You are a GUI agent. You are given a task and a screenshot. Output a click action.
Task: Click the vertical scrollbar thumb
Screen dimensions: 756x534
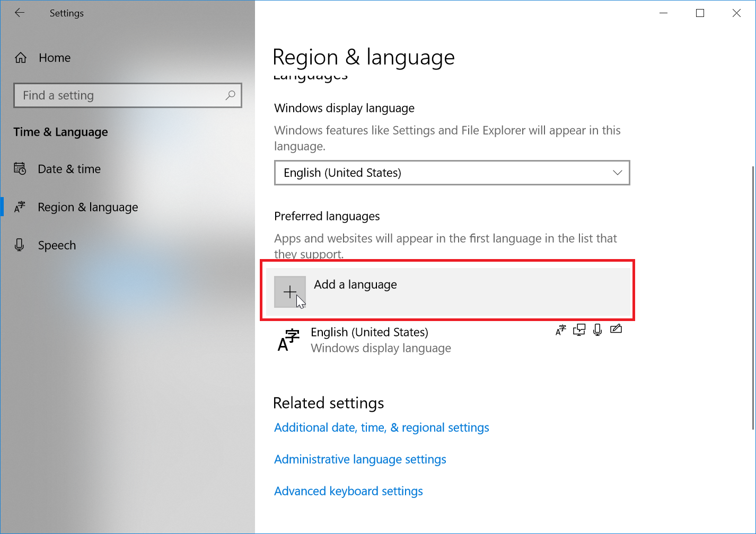point(753,298)
